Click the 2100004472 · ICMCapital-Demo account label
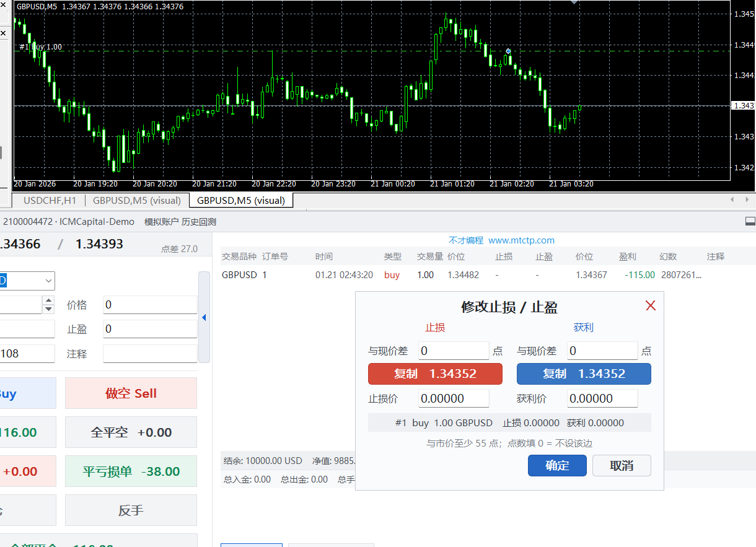Screen dimensions: 756x547 68,222
